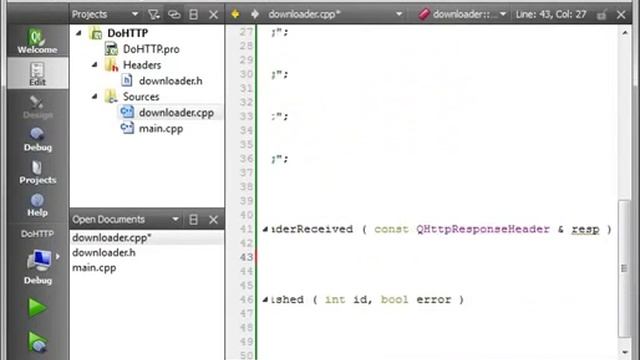The width and height of the screenshot is (640, 360).
Task: Click the downloader symbol icon in editor toolbar
Action: [424, 14]
